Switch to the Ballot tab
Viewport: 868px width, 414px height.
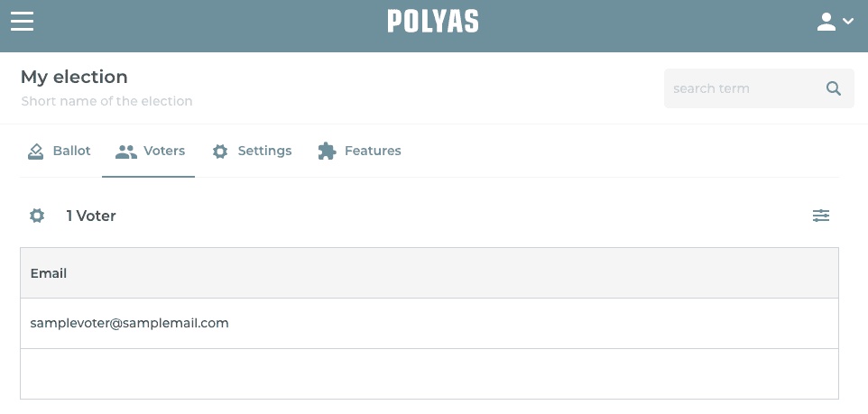(71, 151)
